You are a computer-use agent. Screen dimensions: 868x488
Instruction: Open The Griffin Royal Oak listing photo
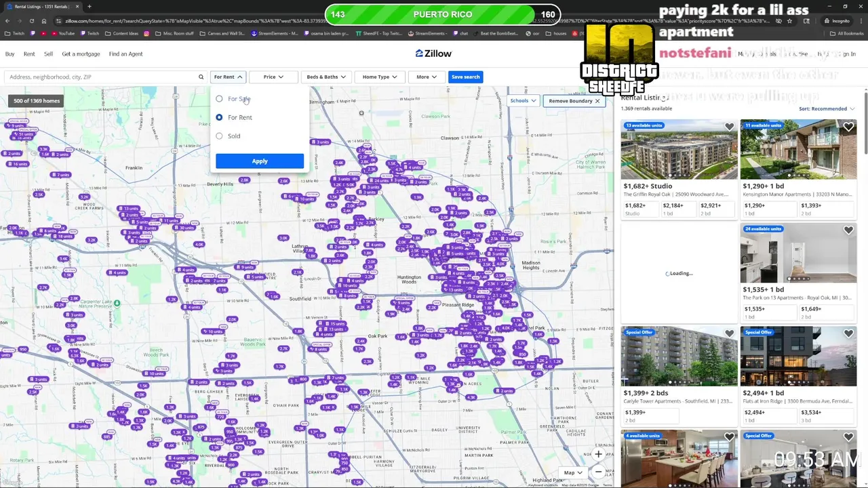(x=679, y=150)
